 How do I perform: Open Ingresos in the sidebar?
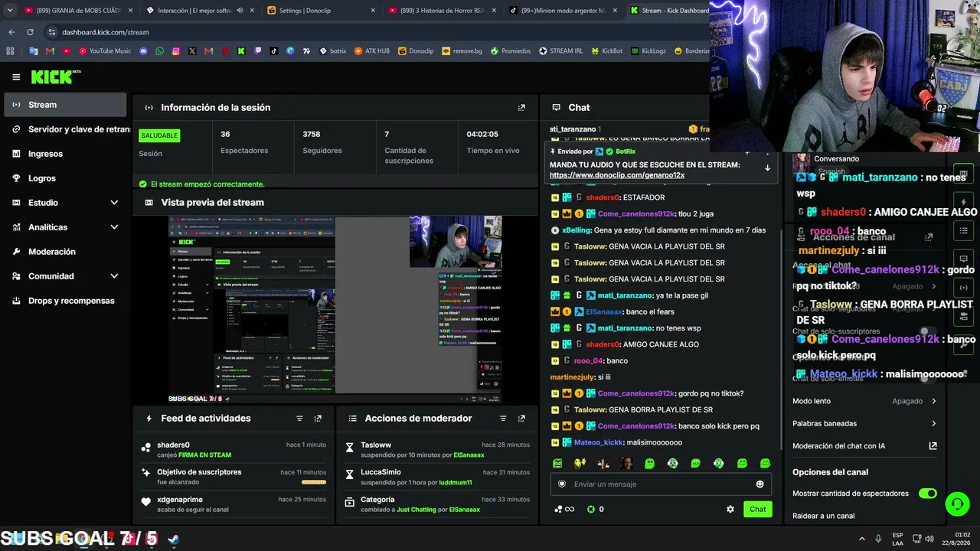tap(65, 154)
